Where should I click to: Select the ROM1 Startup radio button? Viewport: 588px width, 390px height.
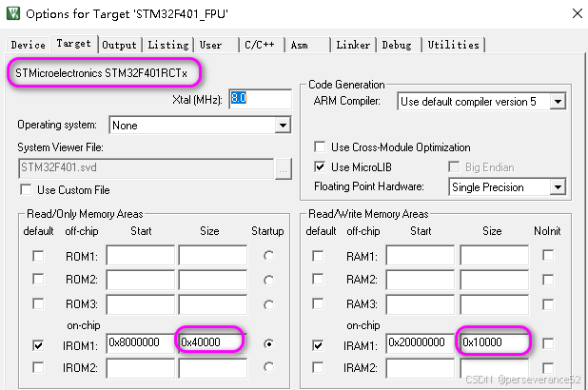coord(268,256)
